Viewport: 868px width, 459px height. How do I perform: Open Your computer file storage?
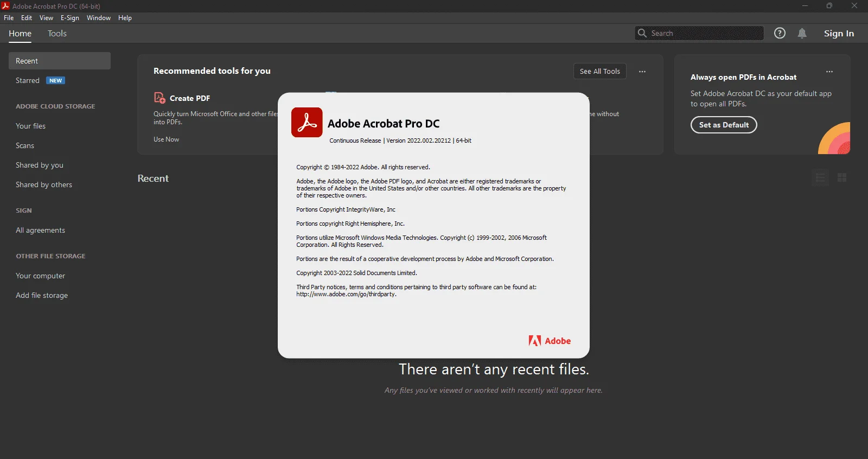[41, 276]
